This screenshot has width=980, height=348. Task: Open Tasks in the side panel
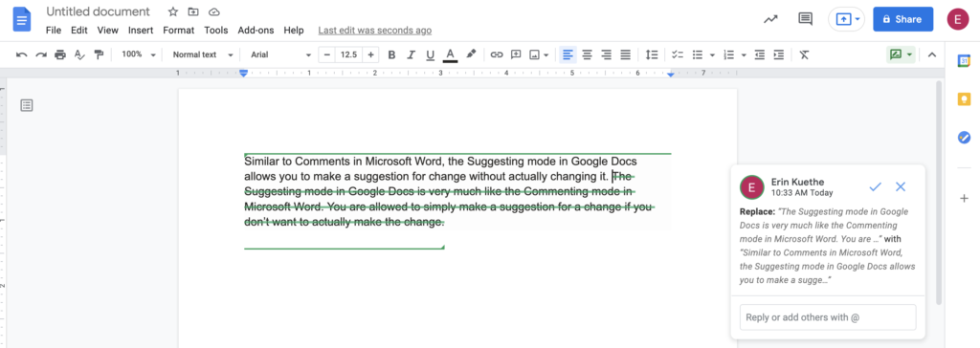[964, 137]
